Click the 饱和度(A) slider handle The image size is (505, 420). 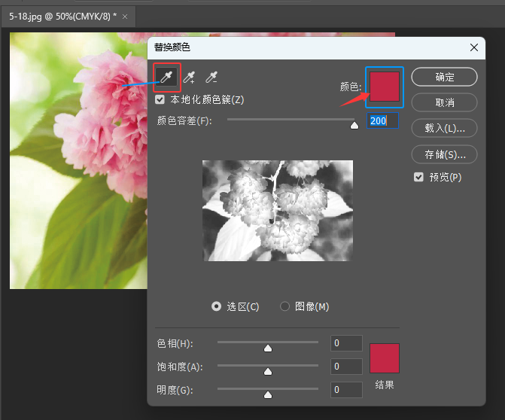[x=268, y=372]
